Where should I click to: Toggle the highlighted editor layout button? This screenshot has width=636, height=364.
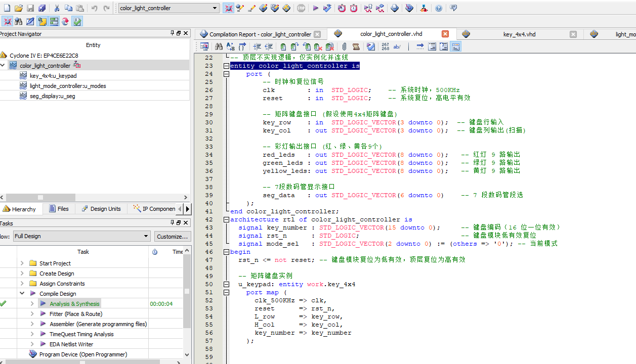point(455,47)
